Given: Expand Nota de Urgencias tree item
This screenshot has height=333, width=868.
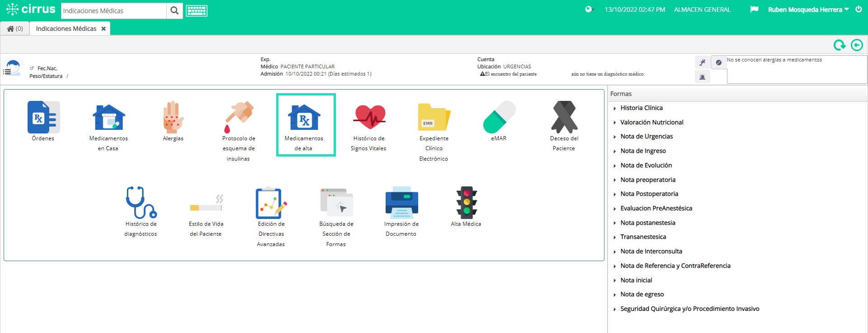Looking at the screenshot, I should pos(646,137).
